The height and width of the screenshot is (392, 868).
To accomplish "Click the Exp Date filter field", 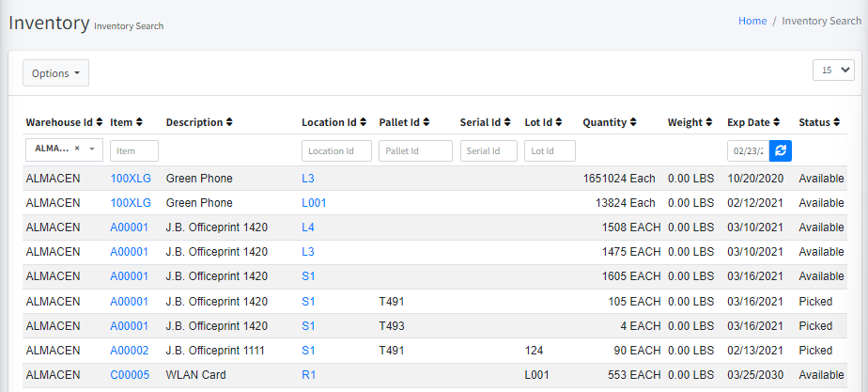I will 748,151.
